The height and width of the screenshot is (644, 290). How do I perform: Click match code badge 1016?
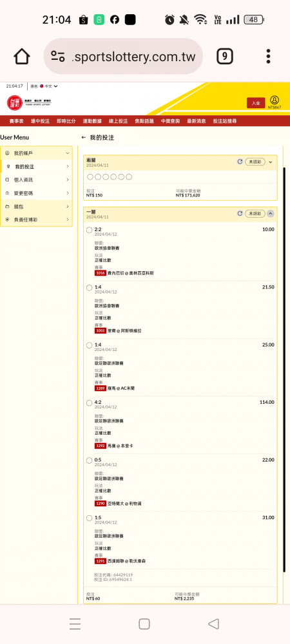(101, 272)
